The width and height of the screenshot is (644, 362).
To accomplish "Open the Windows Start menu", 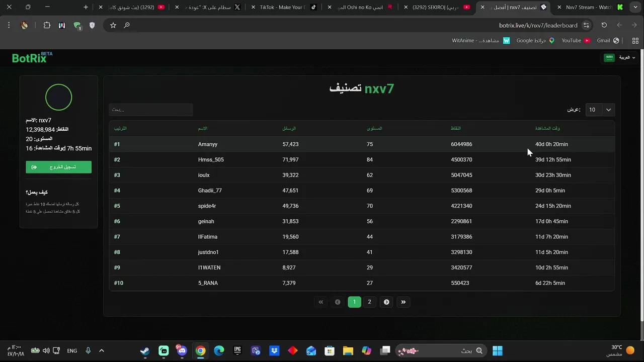I will [498, 350].
